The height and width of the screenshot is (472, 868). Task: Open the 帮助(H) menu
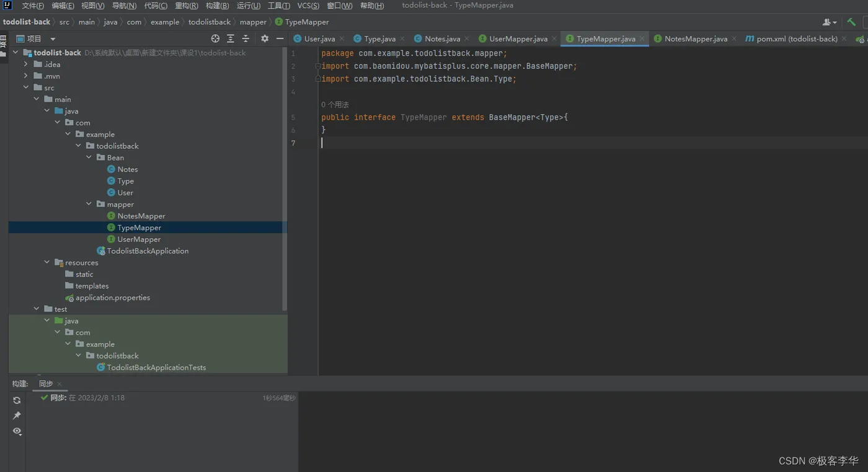pyautogui.click(x=372, y=6)
